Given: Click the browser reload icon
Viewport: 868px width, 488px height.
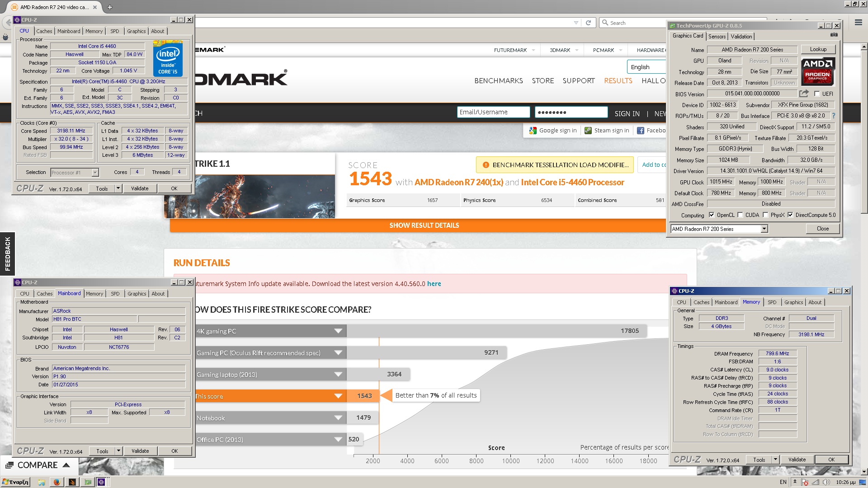Looking at the screenshot, I should [588, 23].
